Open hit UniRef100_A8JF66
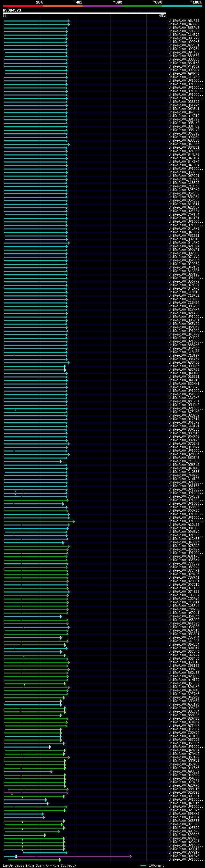Image resolution: width=205 pixels, height=868 pixels. pos(184,21)
